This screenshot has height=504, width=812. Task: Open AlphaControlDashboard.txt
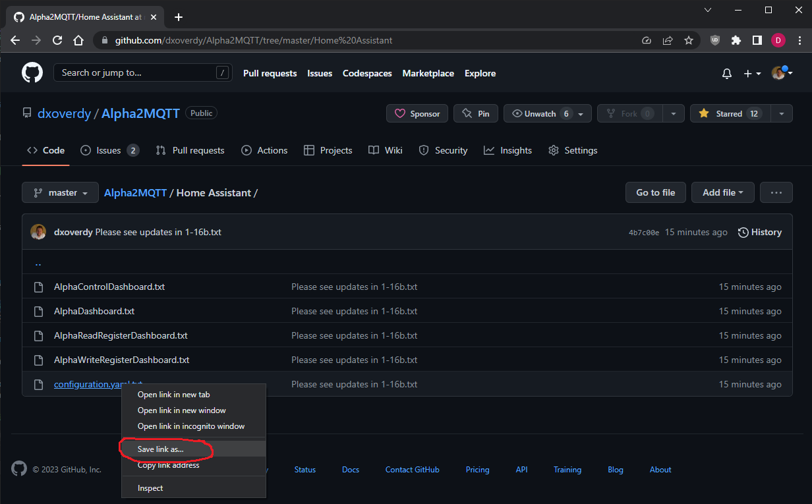tap(109, 287)
